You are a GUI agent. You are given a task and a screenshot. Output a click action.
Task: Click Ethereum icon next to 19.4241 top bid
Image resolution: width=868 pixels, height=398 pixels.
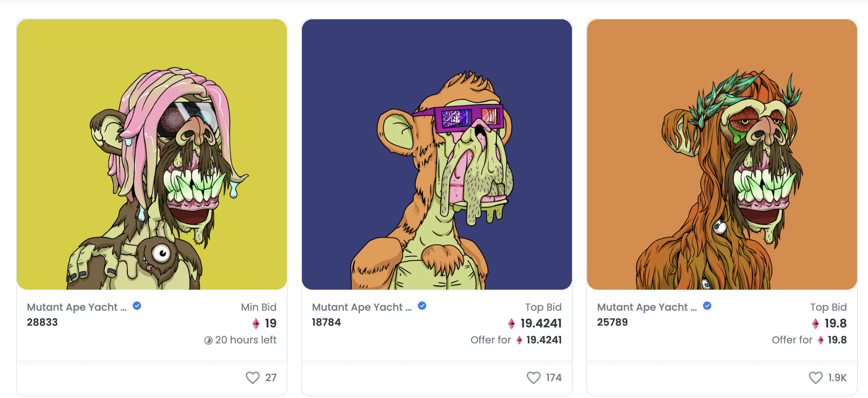click(511, 324)
